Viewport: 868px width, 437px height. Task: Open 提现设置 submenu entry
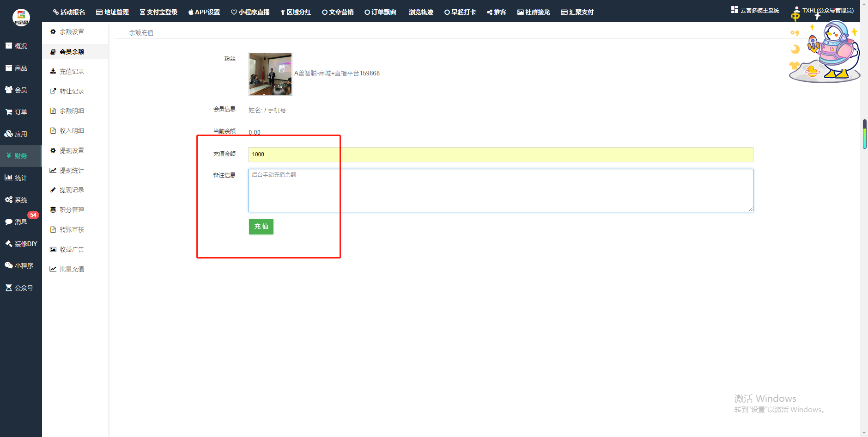point(72,151)
